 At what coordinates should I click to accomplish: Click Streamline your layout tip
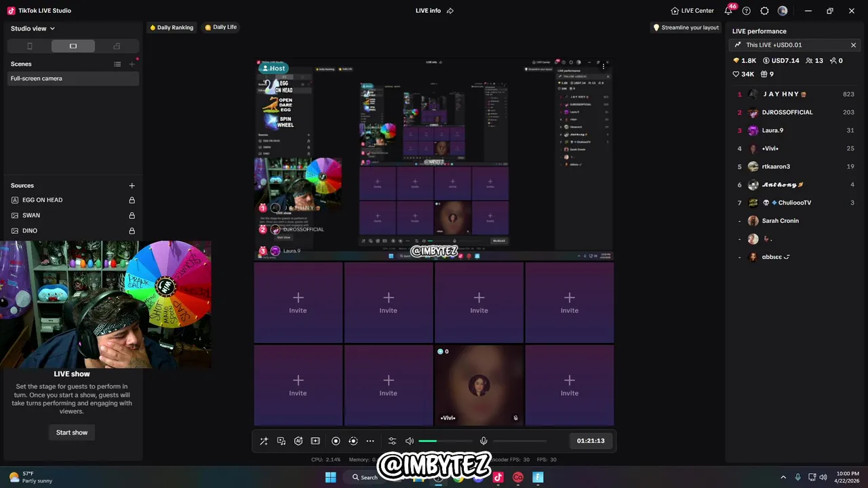point(686,28)
